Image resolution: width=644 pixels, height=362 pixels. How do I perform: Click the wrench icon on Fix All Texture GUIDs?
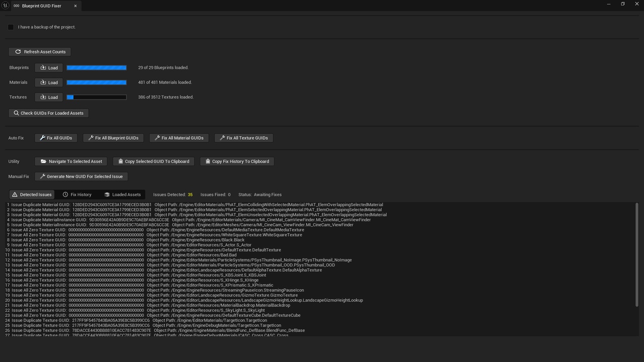(x=222, y=138)
